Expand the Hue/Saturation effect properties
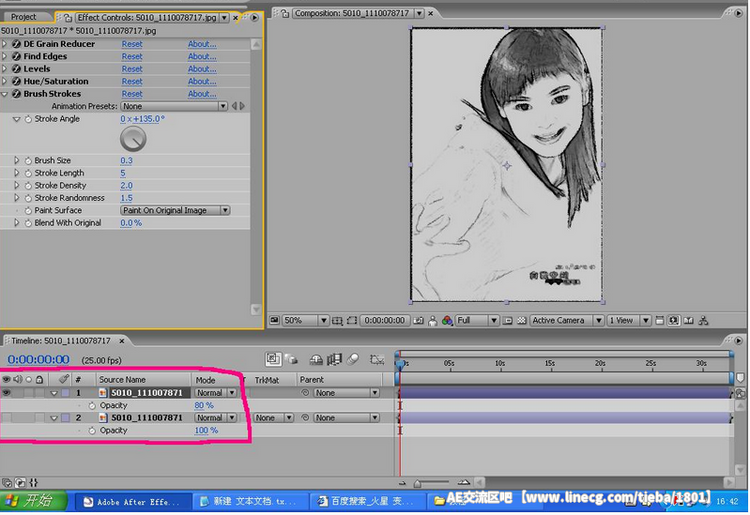750x515 pixels. pyautogui.click(x=5, y=81)
